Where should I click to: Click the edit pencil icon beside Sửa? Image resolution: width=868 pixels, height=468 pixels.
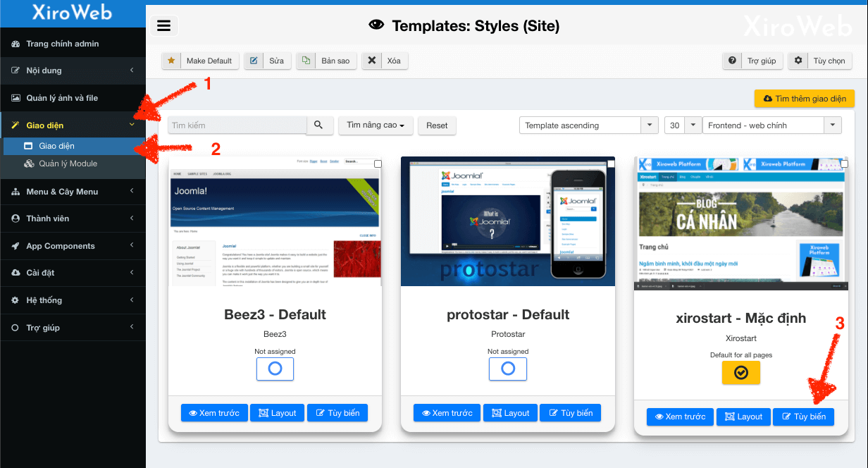click(x=254, y=61)
